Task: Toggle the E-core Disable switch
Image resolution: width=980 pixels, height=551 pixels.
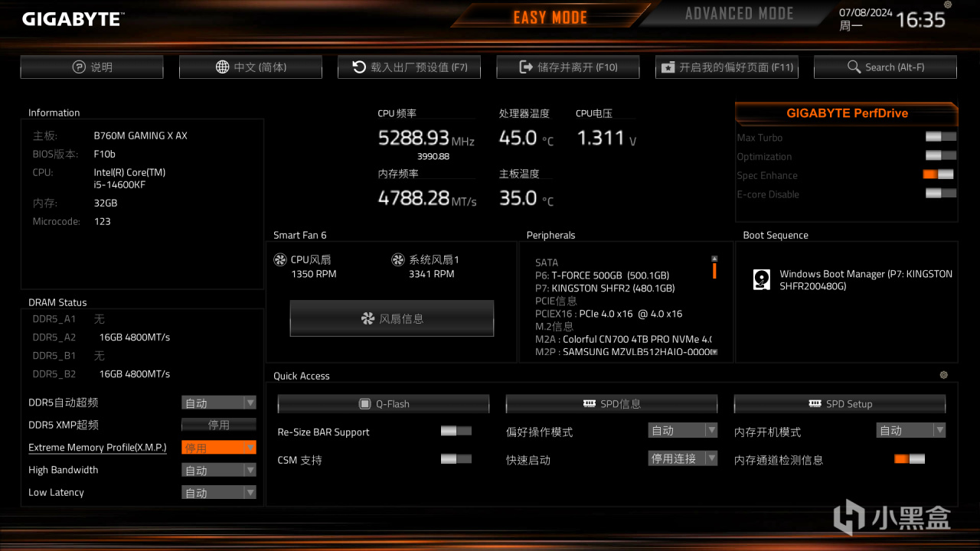Action: 940,194
